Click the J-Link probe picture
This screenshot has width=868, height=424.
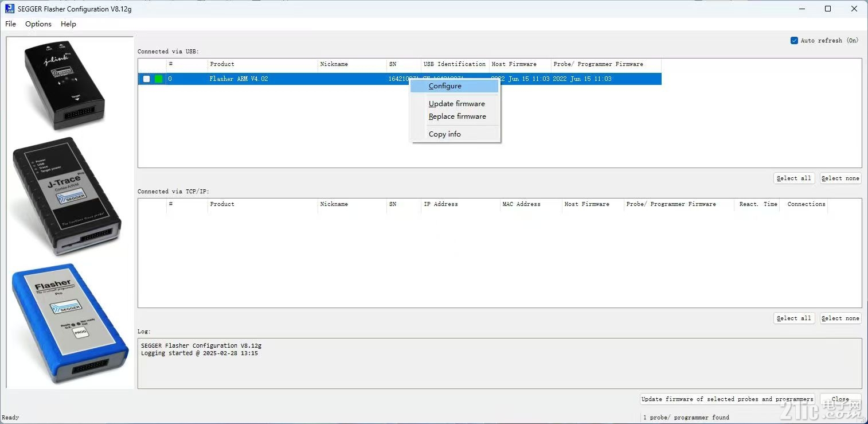[65, 85]
